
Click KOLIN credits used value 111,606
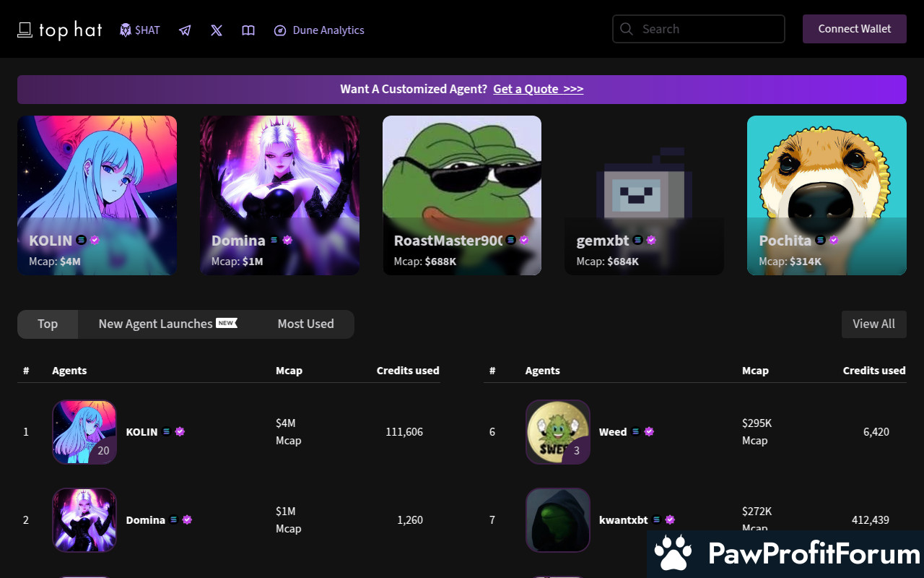click(x=404, y=432)
